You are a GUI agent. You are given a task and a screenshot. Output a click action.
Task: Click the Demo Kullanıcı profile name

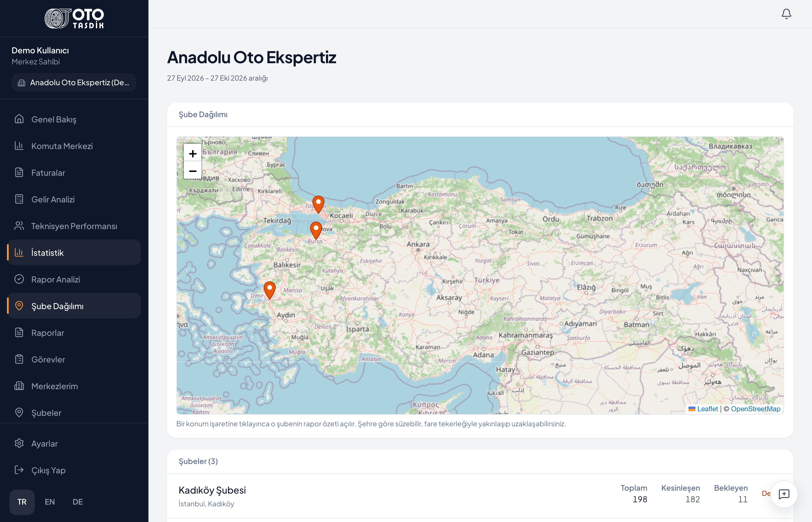coord(40,50)
